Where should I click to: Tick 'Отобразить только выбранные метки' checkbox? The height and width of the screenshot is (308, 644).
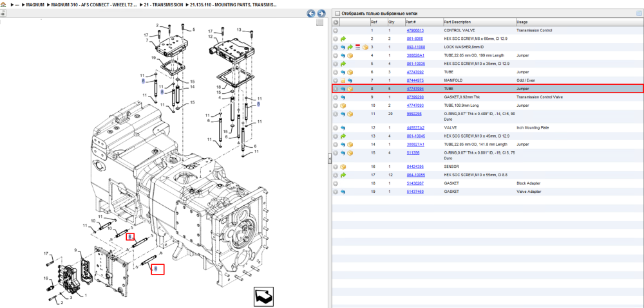(x=337, y=14)
